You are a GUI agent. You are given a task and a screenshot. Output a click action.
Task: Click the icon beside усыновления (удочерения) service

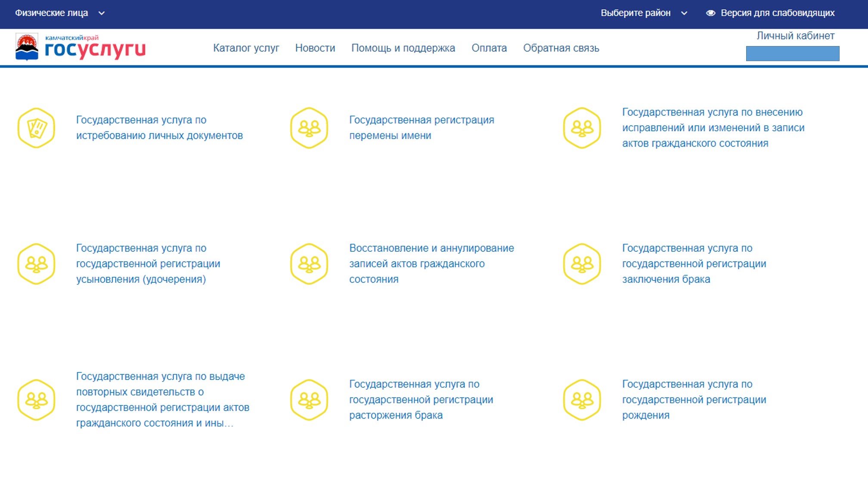pyautogui.click(x=36, y=264)
